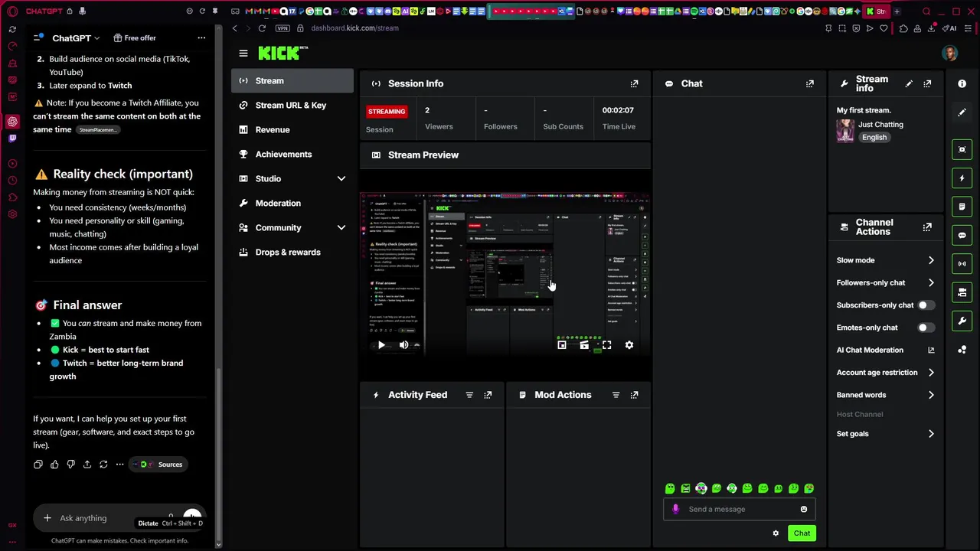Open the Activity Feed filter
Viewport: 980px width, 551px height.
coord(469,395)
